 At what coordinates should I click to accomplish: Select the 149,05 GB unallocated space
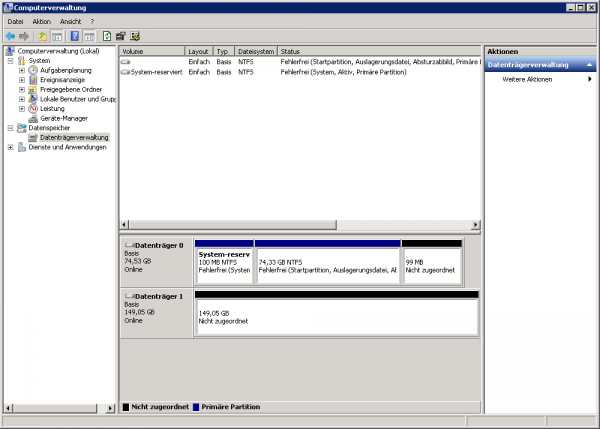click(x=337, y=316)
